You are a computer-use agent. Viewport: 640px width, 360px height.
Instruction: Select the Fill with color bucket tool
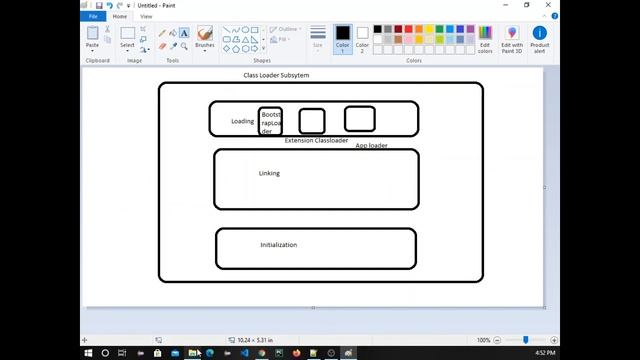tap(173, 33)
